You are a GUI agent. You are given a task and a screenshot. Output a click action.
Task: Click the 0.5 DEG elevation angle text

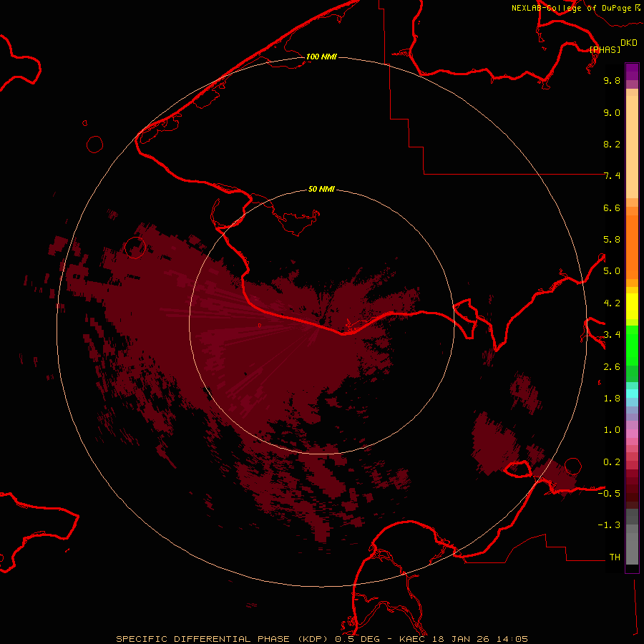point(357,639)
